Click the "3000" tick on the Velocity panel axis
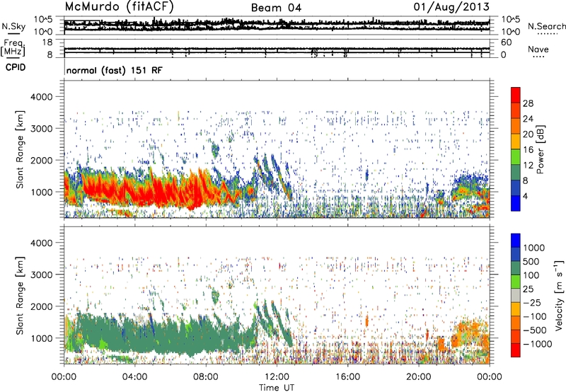 (41, 275)
